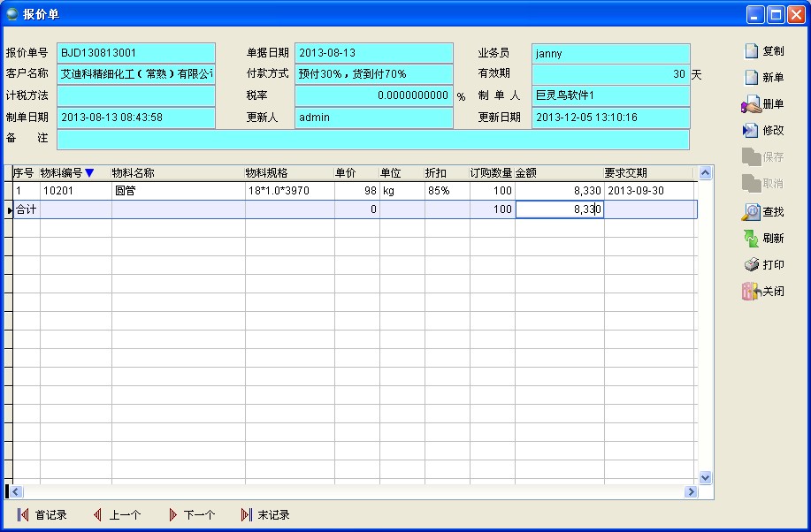The width and height of the screenshot is (811, 532).
Task: Delete this quotation using 删单
Action: point(752,104)
